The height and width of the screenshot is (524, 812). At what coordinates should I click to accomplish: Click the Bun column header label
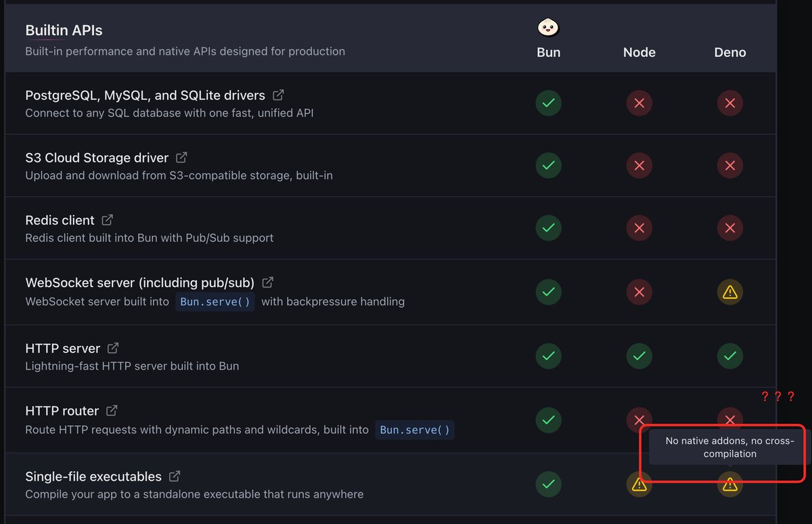tap(548, 52)
